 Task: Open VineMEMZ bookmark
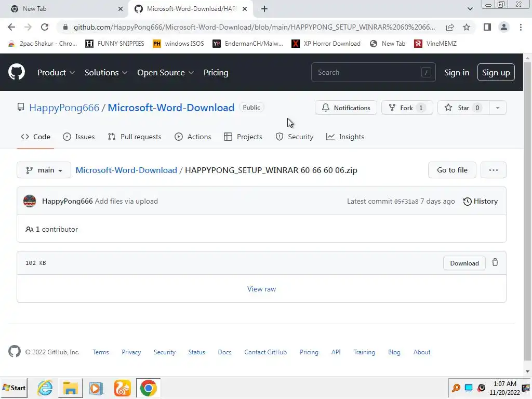point(435,44)
